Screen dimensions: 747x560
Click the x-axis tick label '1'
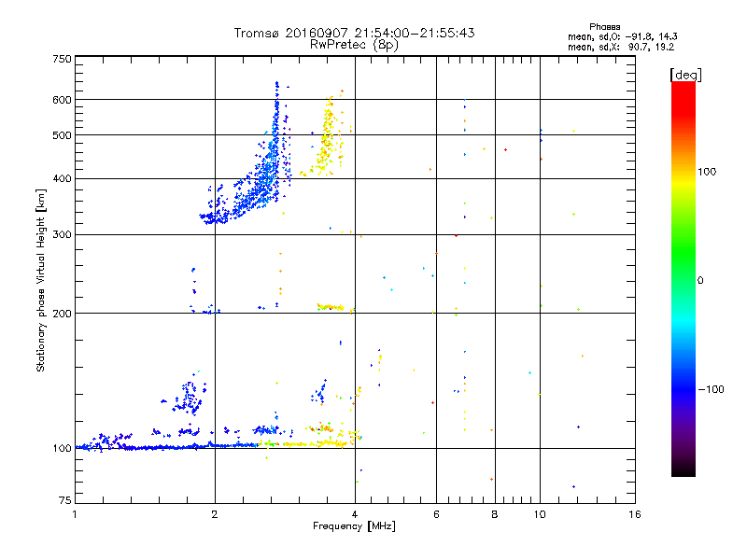(x=75, y=514)
